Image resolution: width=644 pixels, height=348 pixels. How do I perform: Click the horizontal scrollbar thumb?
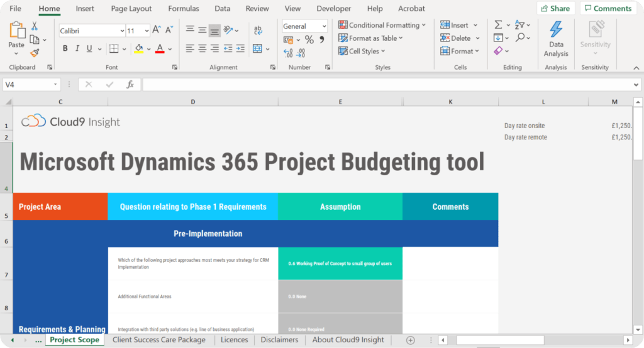(500, 340)
